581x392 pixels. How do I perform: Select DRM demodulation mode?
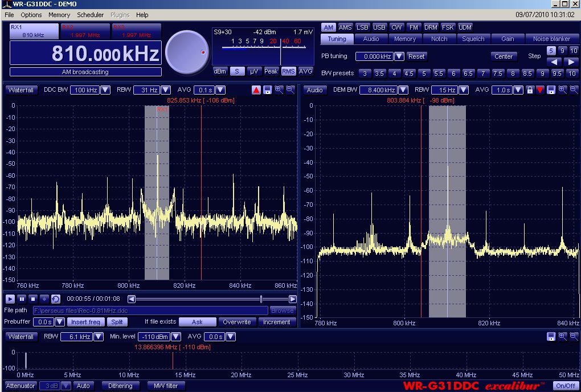tap(431, 27)
